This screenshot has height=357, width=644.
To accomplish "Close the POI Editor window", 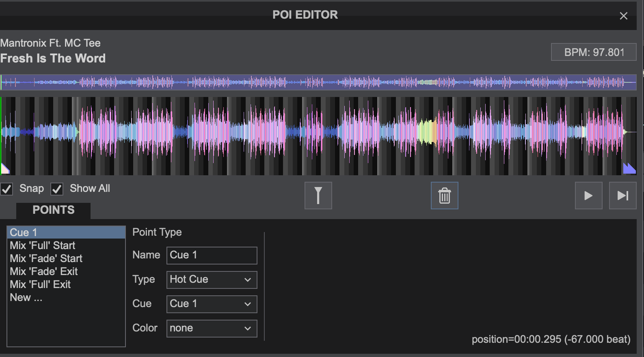I will point(623,16).
